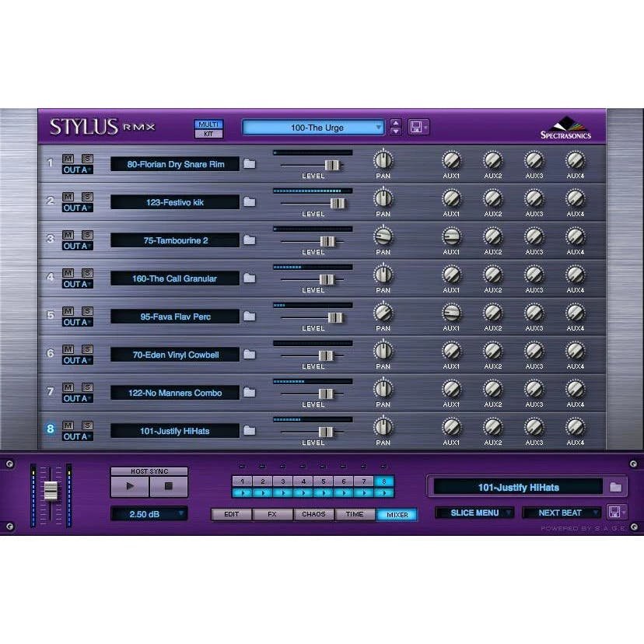Screen dimensions: 644x644
Task: Mute part 8 101-Justify HiHats
Action: (68, 425)
